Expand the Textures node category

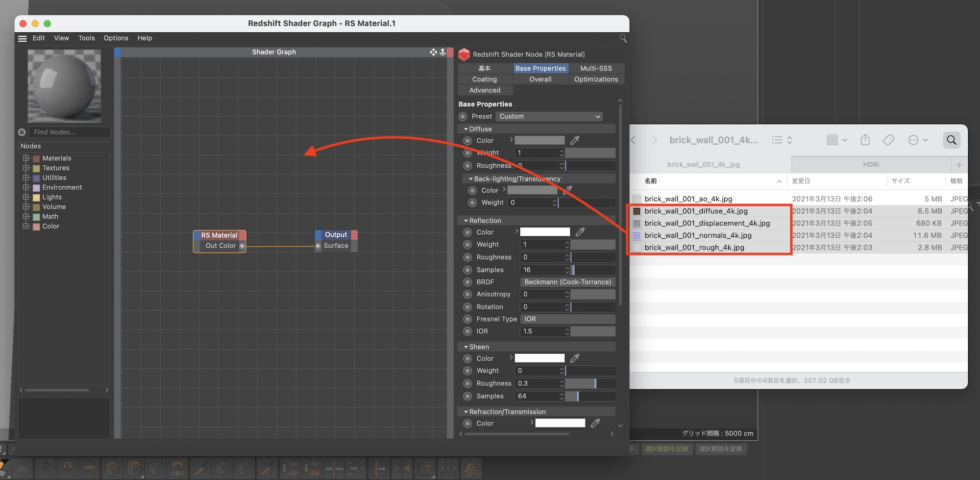pyautogui.click(x=26, y=168)
